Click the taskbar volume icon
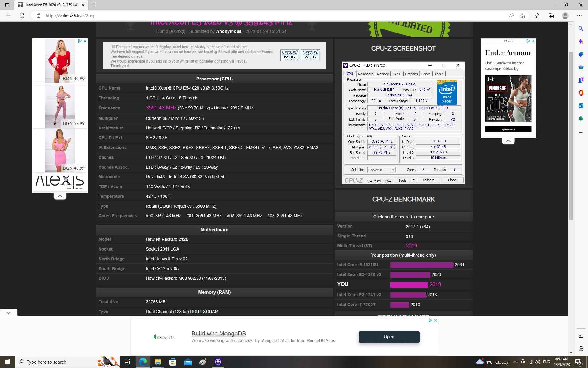The height and width of the screenshot is (368, 588). [537, 362]
